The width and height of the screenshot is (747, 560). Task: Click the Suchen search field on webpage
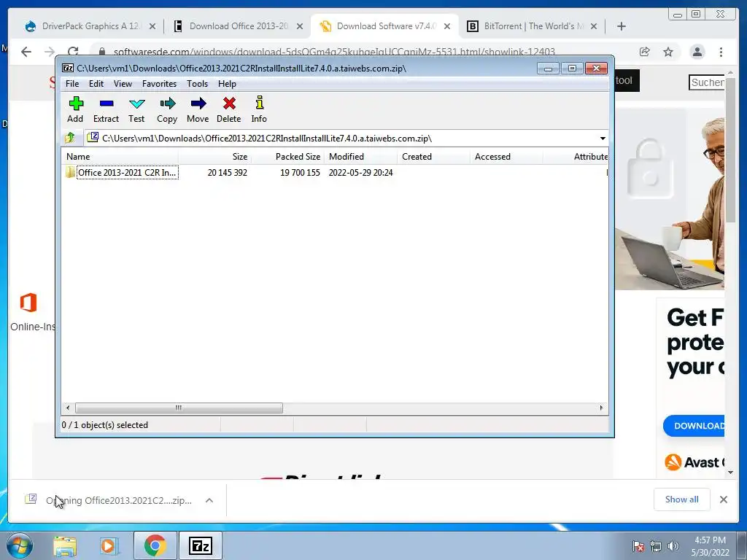[707, 82]
